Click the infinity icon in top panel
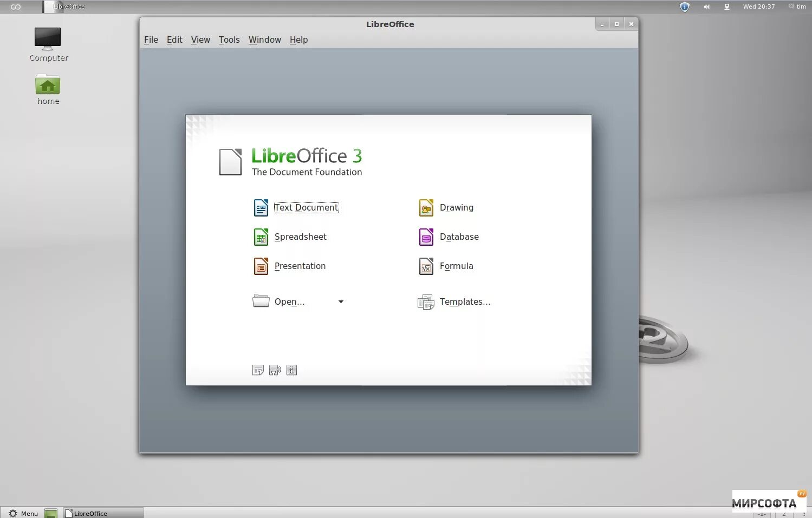 16,6
